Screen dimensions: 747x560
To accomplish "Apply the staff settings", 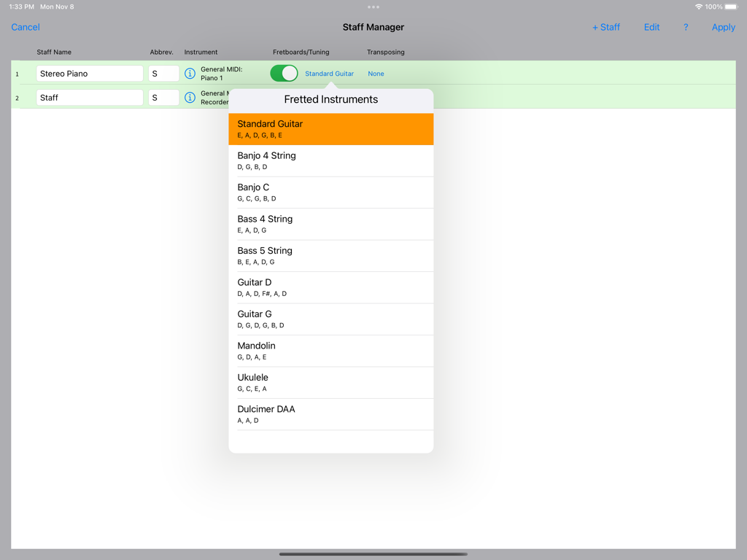I will point(723,27).
